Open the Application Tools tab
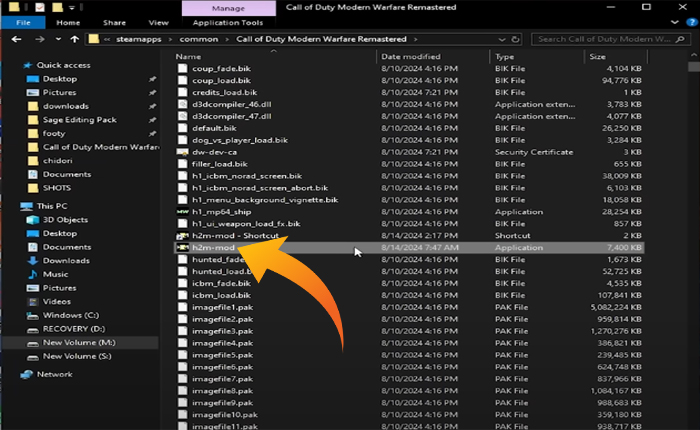This screenshot has height=430, width=700. click(x=228, y=23)
